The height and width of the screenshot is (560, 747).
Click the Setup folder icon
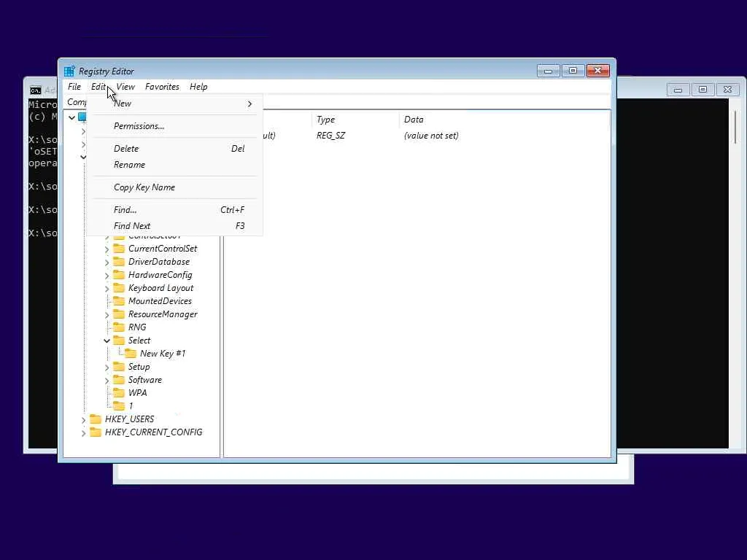pos(119,367)
